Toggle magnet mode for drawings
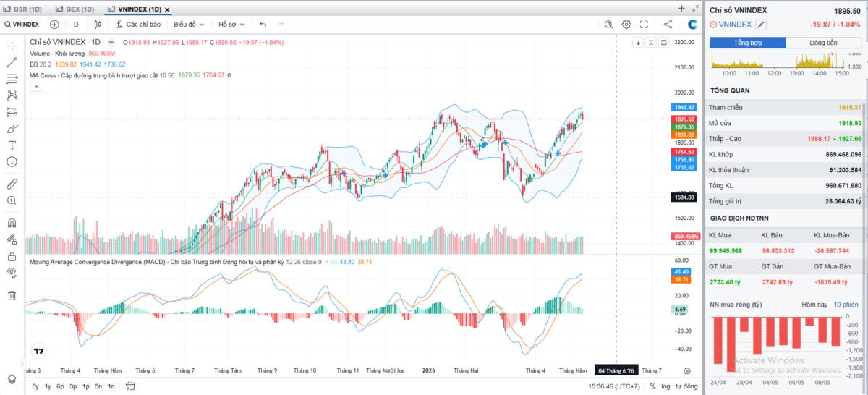The image size is (868, 395). (x=12, y=223)
